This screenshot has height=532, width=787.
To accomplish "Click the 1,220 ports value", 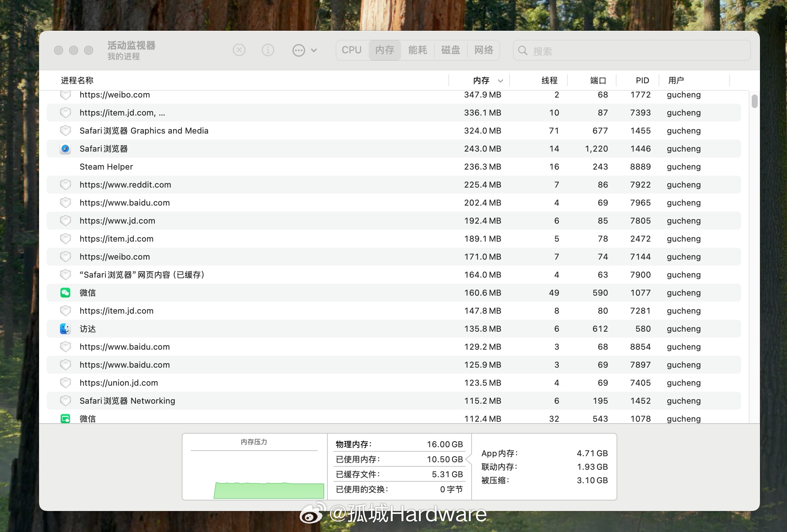I will click(596, 149).
